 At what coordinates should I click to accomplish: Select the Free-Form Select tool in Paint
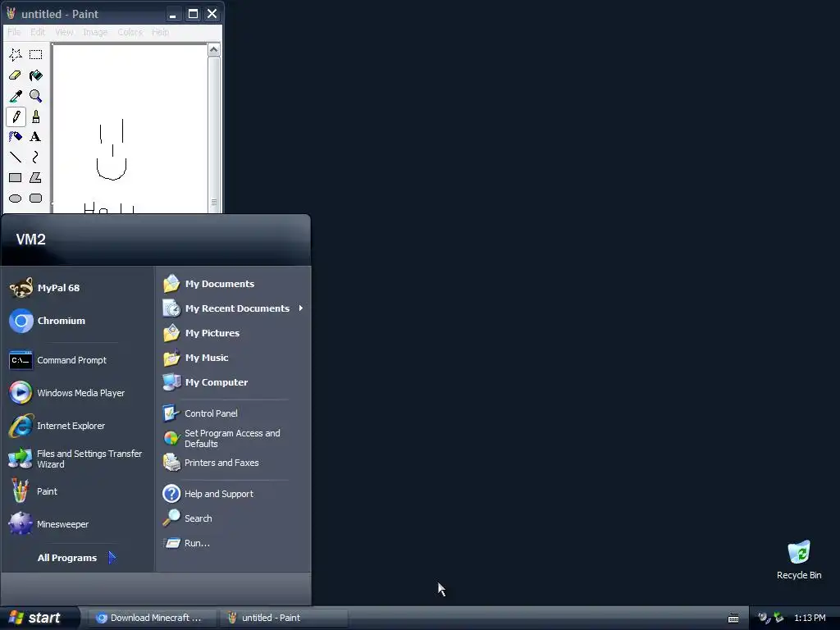tap(16, 55)
